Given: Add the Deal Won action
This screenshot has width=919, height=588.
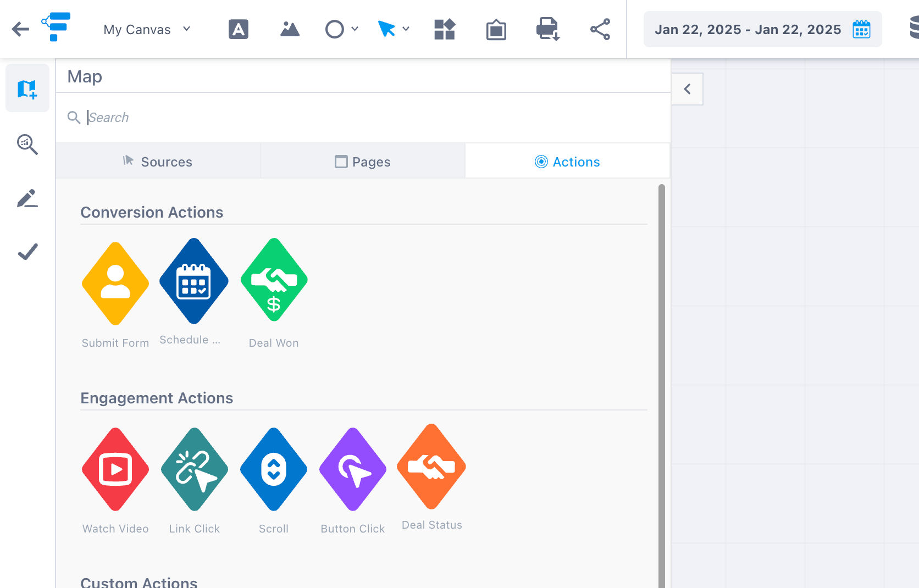Looking at the screenshot, I should pos(274,281).
